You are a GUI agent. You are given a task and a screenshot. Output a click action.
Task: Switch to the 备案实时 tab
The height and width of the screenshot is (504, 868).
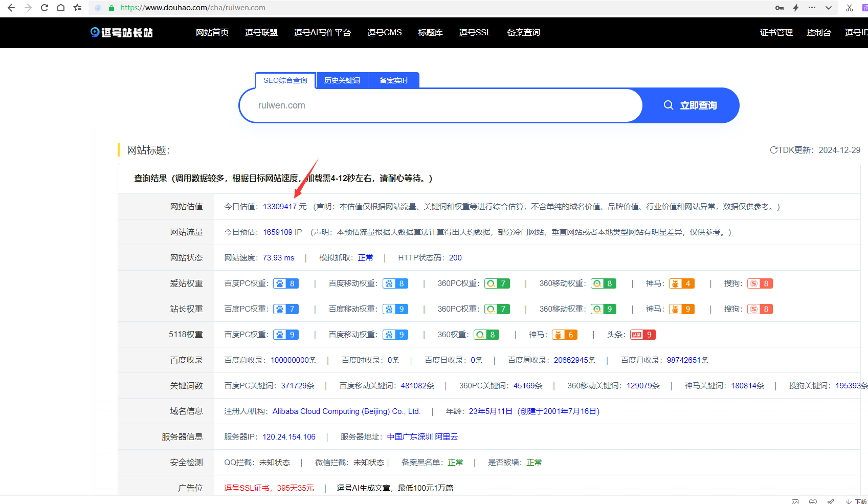[x=394, y=80]
